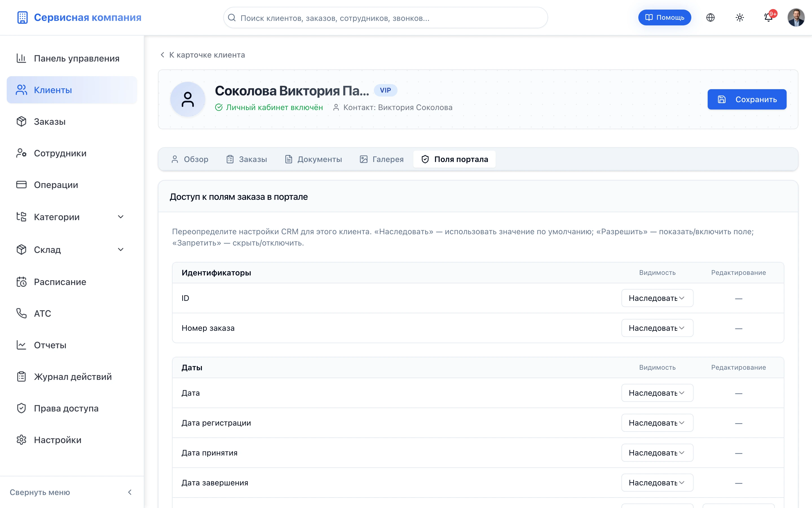Click the Склад package icon

(21, 249)
